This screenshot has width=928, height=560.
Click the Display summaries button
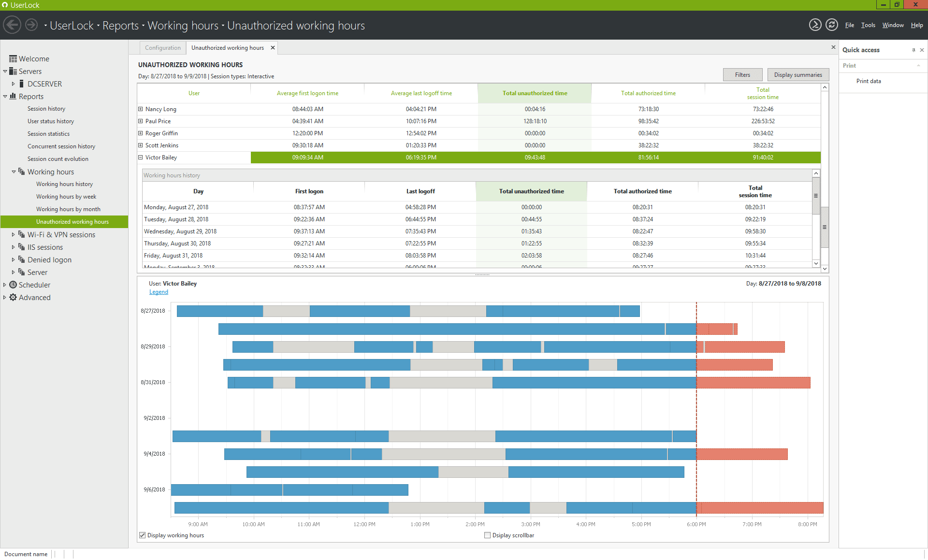pyautogui.click(x=798, y=75)
